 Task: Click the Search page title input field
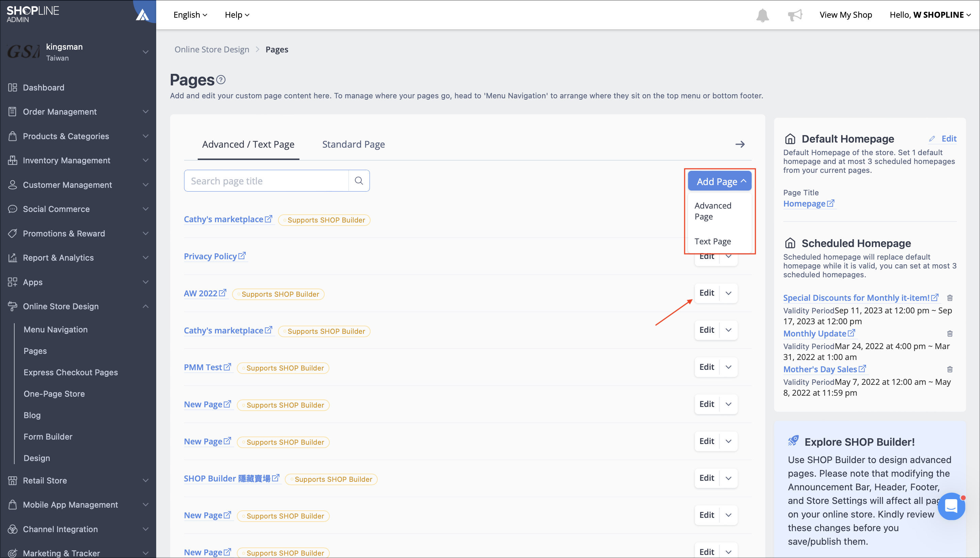[266, 181]
